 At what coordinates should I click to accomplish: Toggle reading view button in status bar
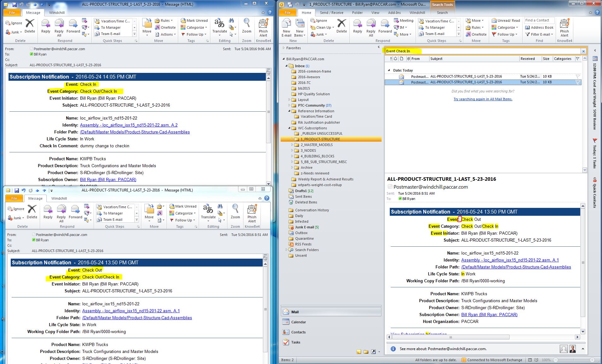tap(536, 360)
